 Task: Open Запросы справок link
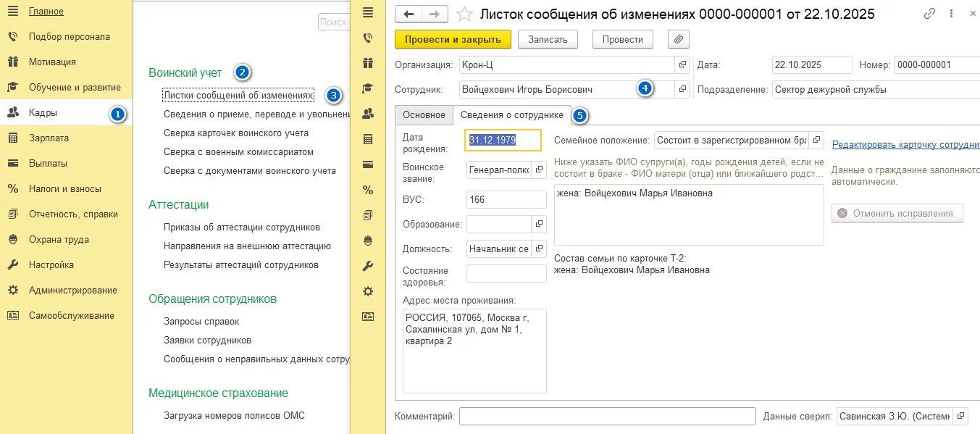(201, 322)
